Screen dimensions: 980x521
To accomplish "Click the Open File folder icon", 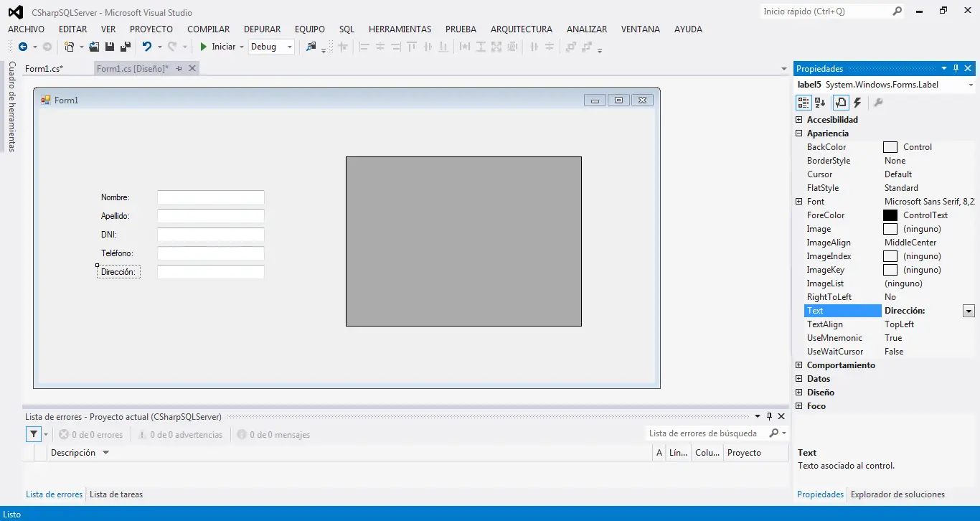I will coord(94,47).
